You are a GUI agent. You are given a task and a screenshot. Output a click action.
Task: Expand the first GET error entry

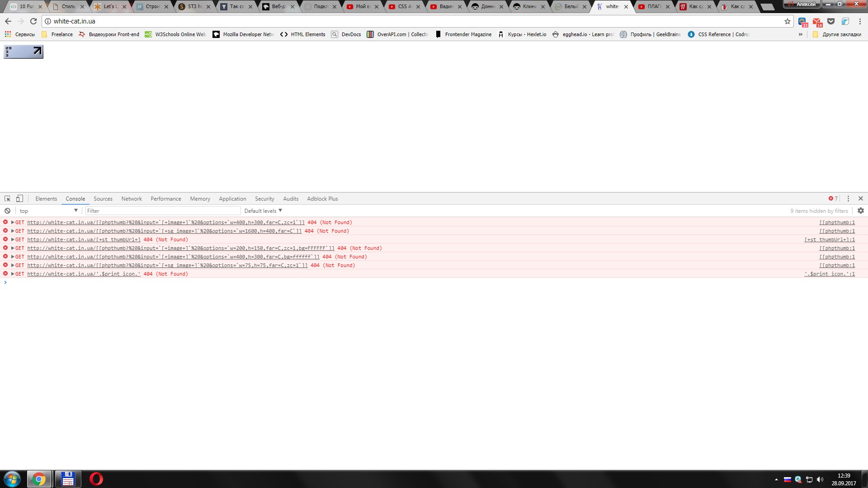(x=13, y=222)
